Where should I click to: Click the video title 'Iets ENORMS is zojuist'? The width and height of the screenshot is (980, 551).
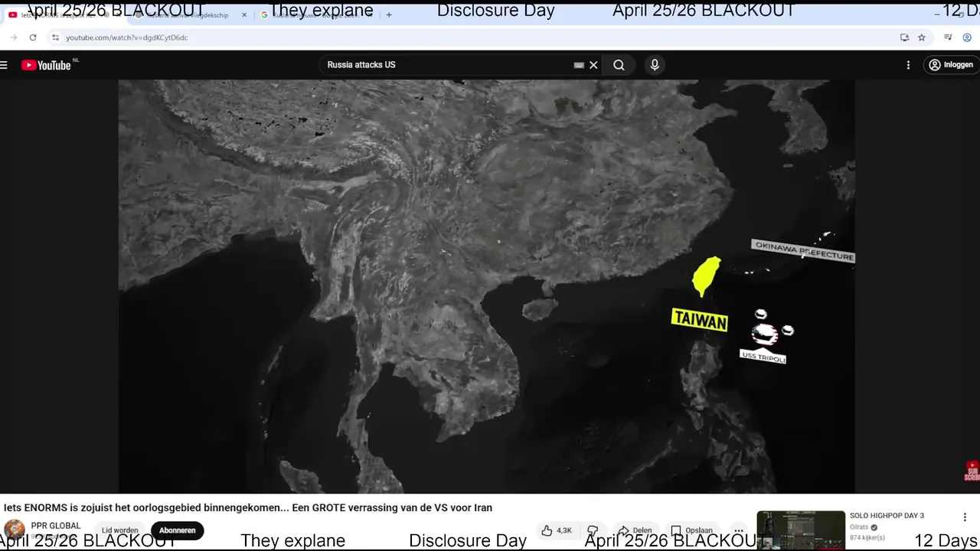pos(248,507)
